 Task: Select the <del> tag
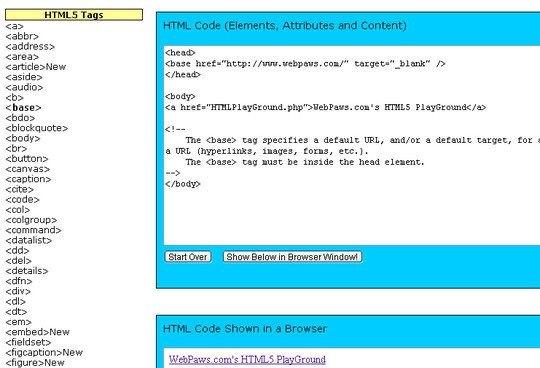pyautogui.click(x=18, y=261)
